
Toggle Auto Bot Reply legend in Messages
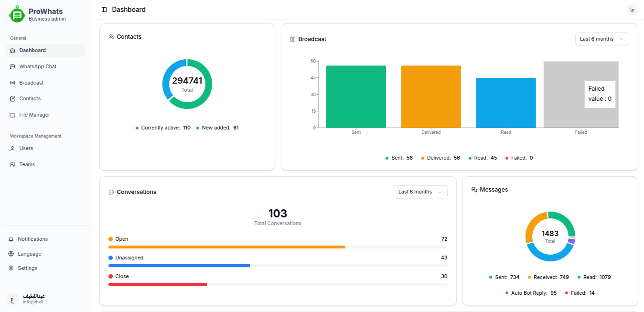[x=530, y=293]
